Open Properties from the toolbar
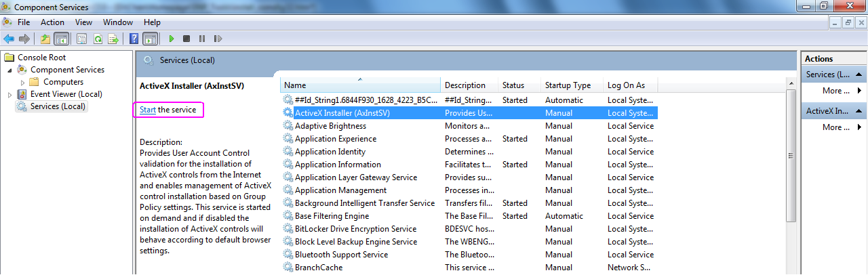868x275 pixels. click(82, 39)
